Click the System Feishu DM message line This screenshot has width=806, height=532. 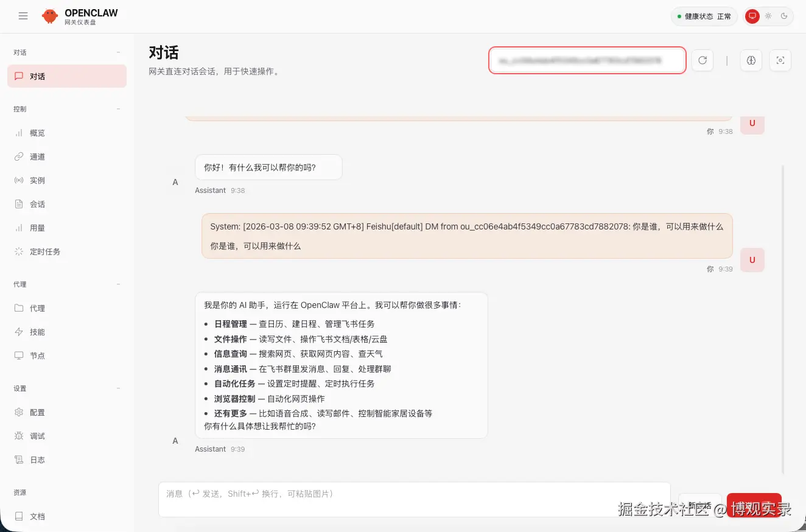click(x=466, y=226)
